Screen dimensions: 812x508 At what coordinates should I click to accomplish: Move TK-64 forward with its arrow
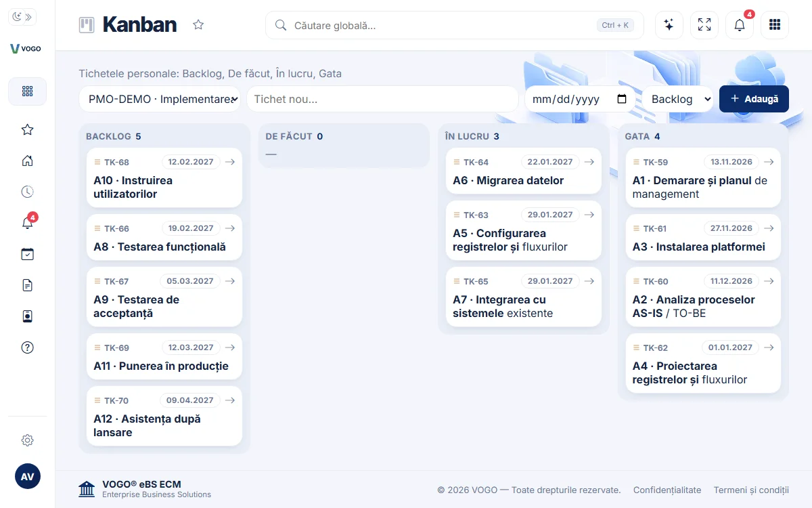point(589,162)
